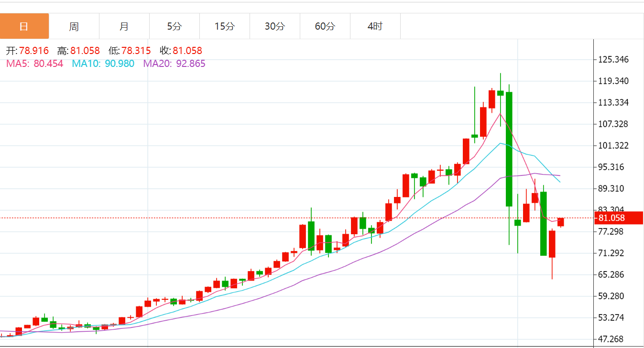Screen dimensions: 644x348
Task: Click the tallest green candlestick near the peak
Action: click(509, 149)
